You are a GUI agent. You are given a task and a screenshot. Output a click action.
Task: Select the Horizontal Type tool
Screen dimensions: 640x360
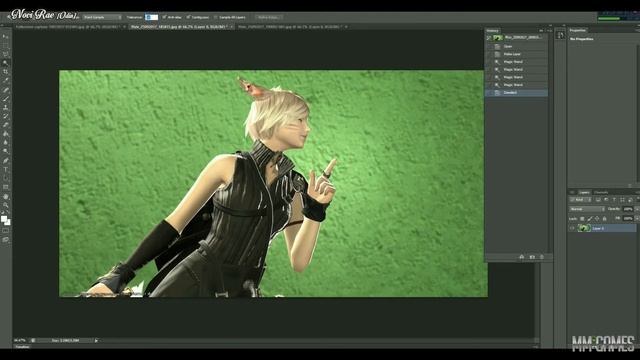coord(5,169)
